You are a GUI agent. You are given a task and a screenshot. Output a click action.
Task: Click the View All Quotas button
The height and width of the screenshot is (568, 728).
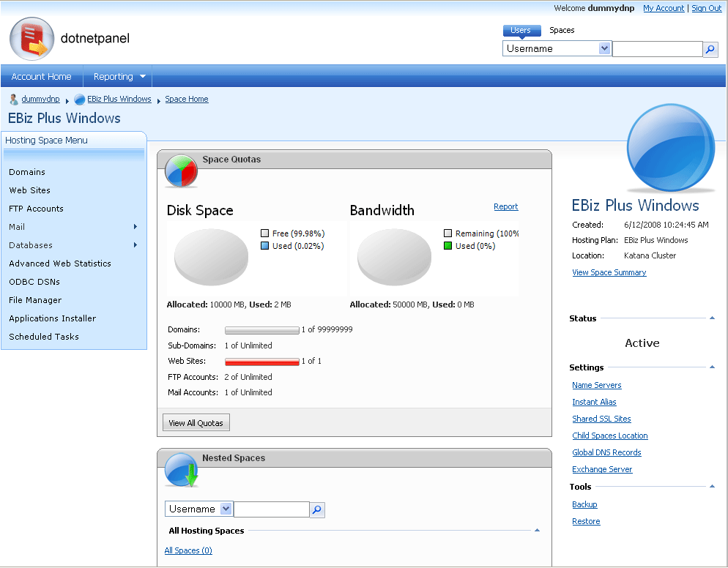click(x=196, y=423)
